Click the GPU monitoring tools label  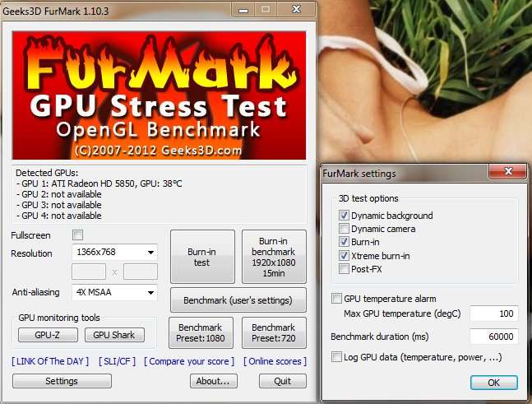tap(59, 318)
